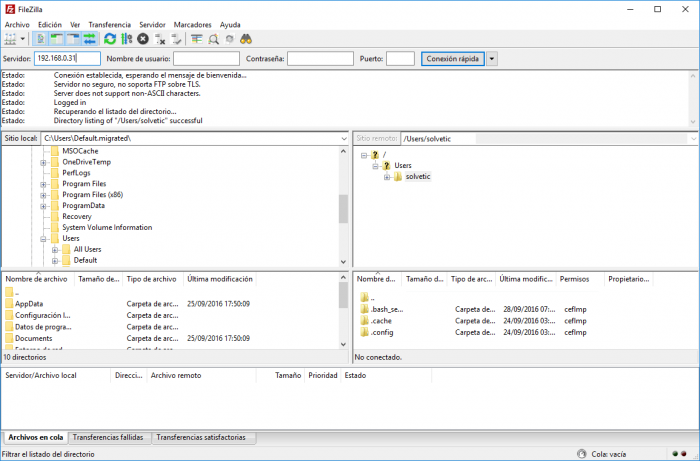The image size is (700, 461).
Task: Select the PerfLogs folder icon
Action: click(x=55, y=173)
